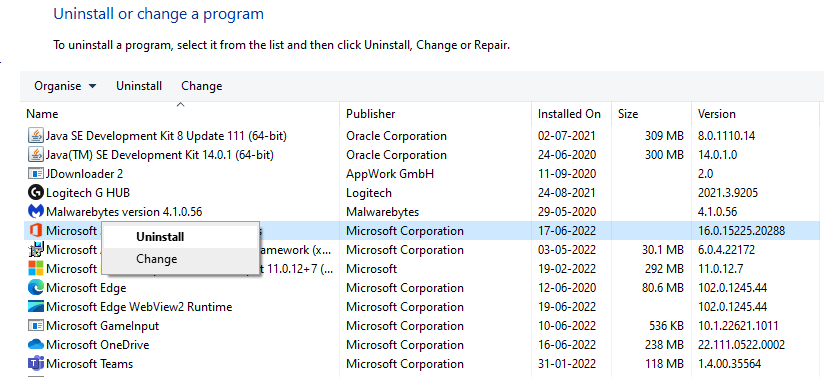Select the JDownloader 2 entry
The width and height of the screenshot is (824, 377).
tap(85, 174)
